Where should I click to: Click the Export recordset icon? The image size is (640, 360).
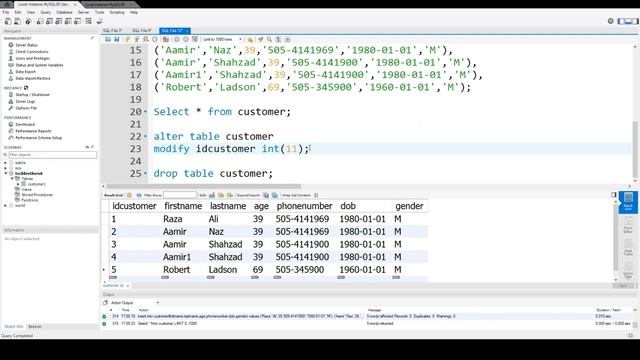(x=266, y=195)
